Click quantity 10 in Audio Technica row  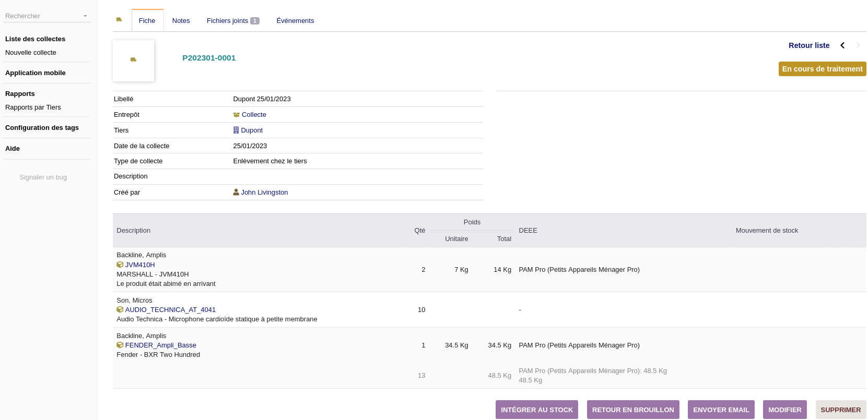(421, 310)
